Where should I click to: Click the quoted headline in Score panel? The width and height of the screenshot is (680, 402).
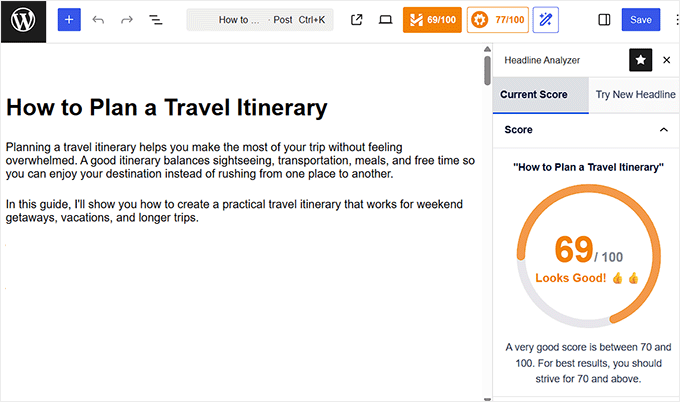pyautogui.click(x=588, y=167)
